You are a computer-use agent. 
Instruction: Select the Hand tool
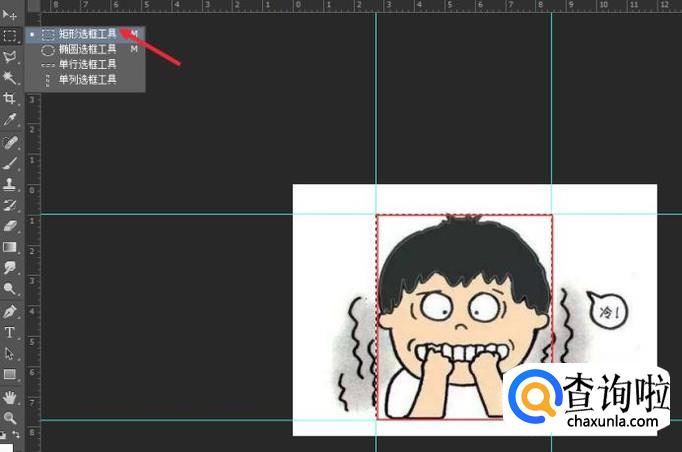tap(10, 397)
